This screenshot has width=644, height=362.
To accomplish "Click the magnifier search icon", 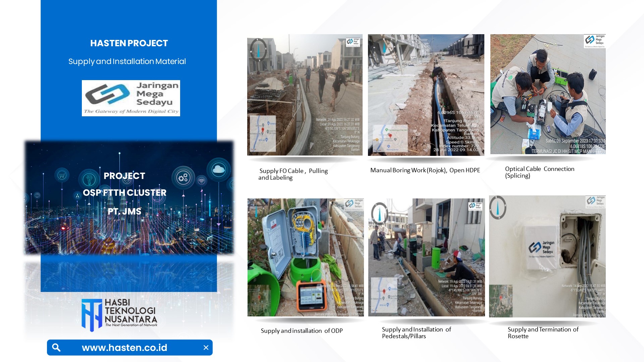I will tap(56, 348).
